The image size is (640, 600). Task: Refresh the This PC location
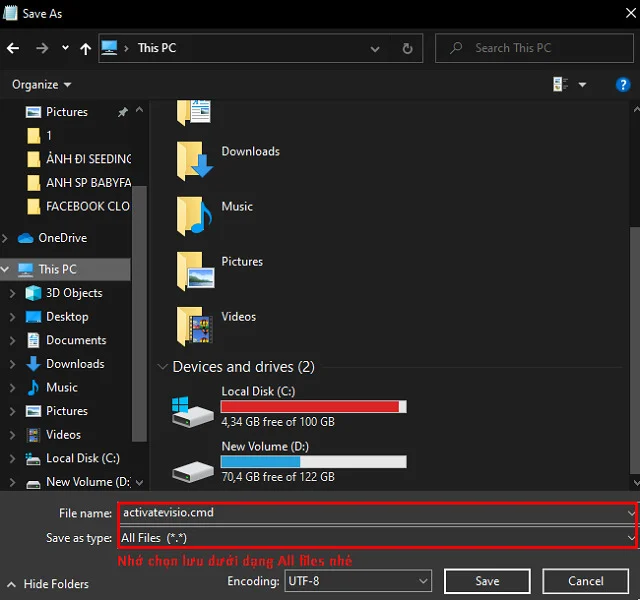[407, 49]
